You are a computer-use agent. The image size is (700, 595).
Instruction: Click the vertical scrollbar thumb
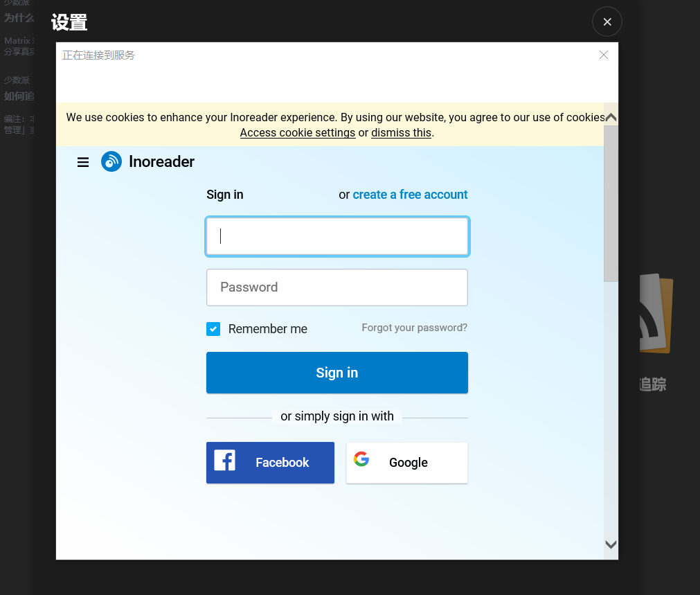coord(611,203)
